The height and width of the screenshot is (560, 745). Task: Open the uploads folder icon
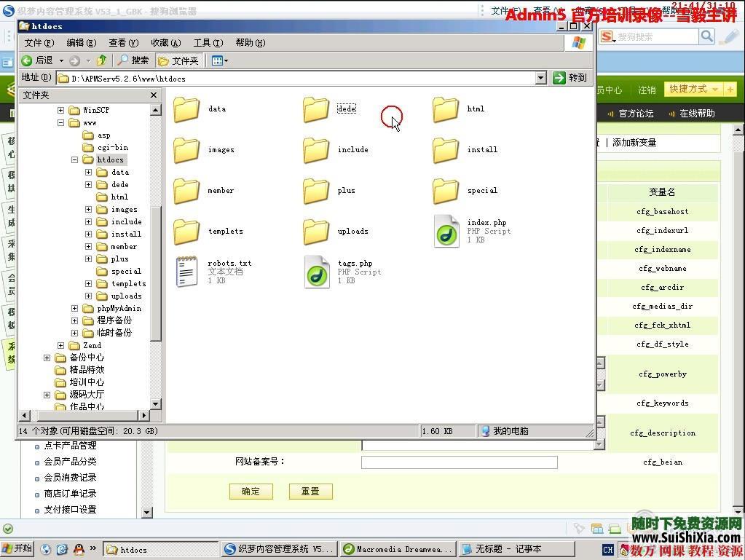[317, 232]
